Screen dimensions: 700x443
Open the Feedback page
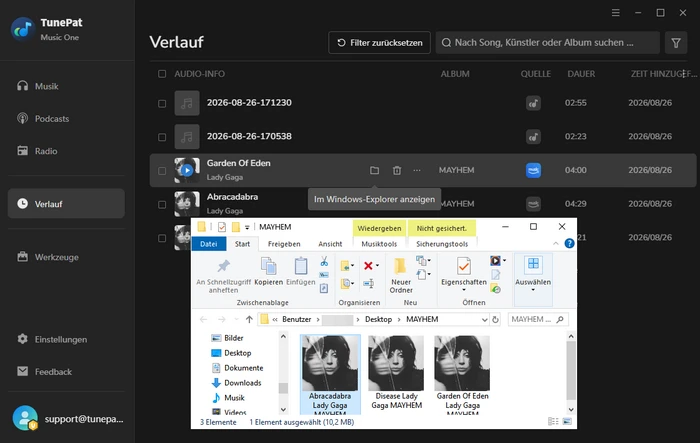pyautogui.click(x=44, y=372)
